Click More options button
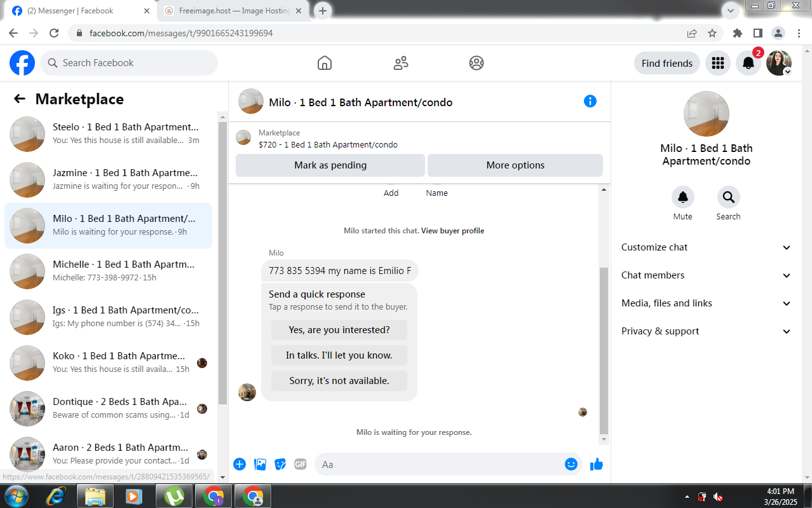 click(515, 165)
